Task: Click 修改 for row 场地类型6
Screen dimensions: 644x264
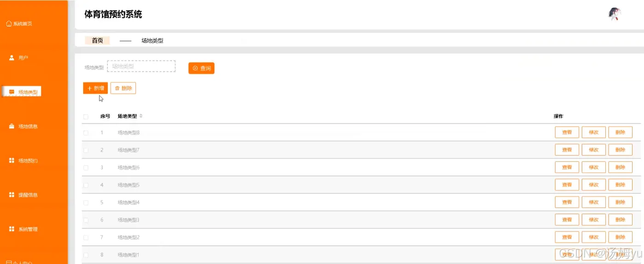Action: (x=593, y=167)
